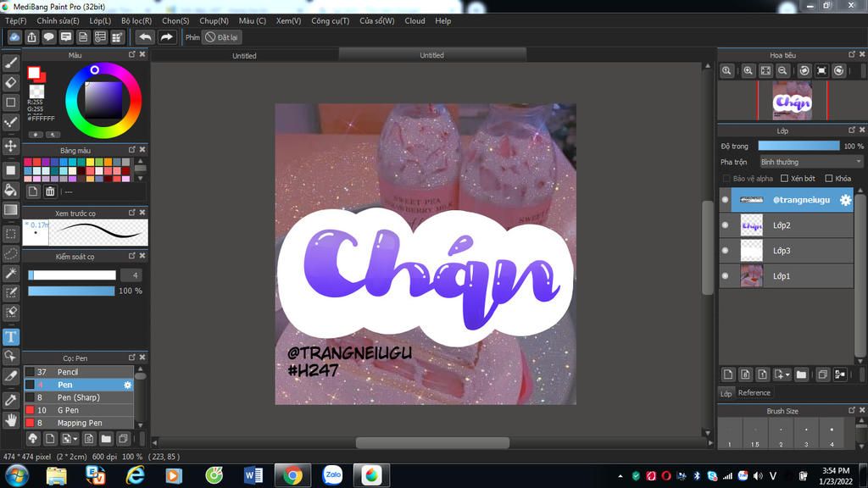The image size is (868, 488).
Task: Click the cloud save icon
Action: (x=14, y=37)
